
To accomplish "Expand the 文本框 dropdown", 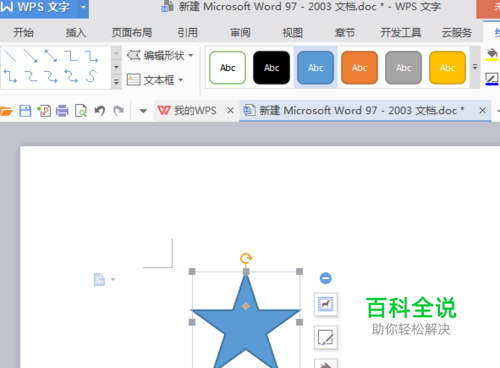I will click(181, 80).
